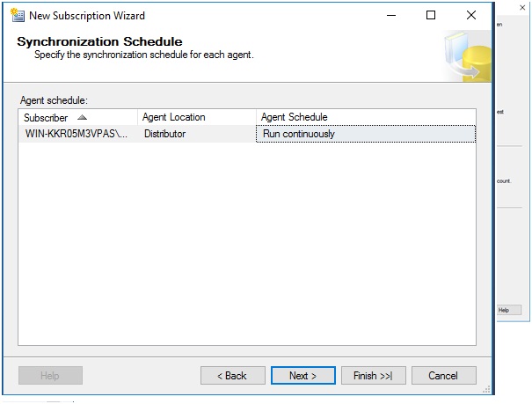Click the Subscriber column sort arrow
The height and width of the screenshot is (404, 532).
tap(83, 117)
